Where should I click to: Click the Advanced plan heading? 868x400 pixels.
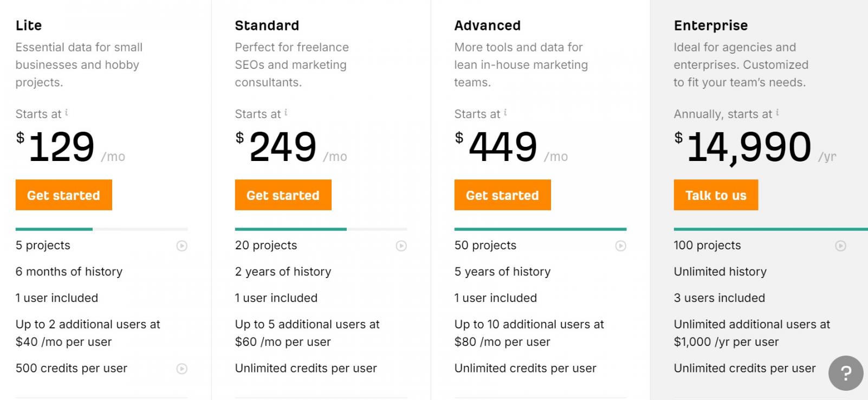coord(488,25)
